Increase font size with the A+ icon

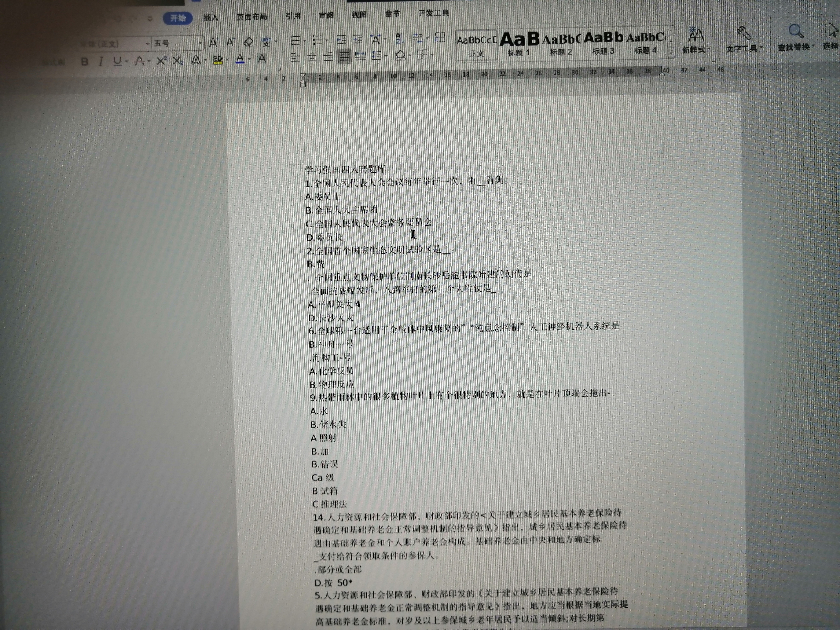[x=214, y=42]
